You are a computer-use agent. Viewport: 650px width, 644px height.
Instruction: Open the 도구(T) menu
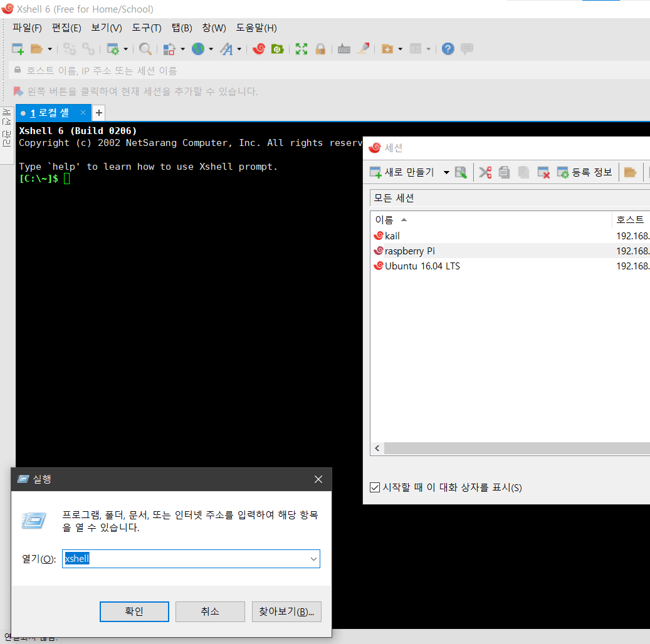pyautogui.click(x=146, y=28)
